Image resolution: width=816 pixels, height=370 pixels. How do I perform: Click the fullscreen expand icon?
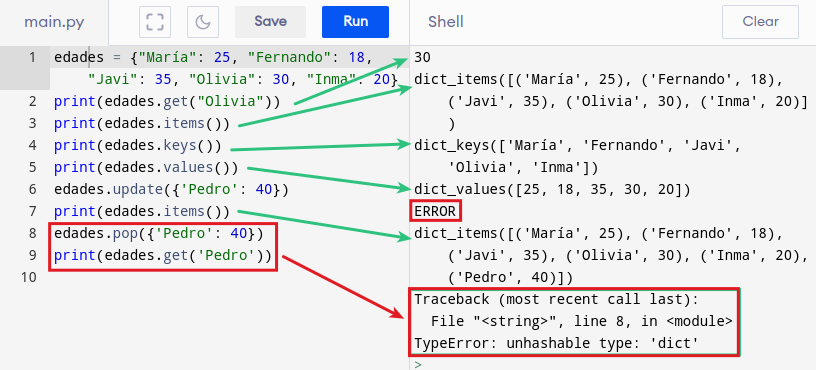point(155,22)
